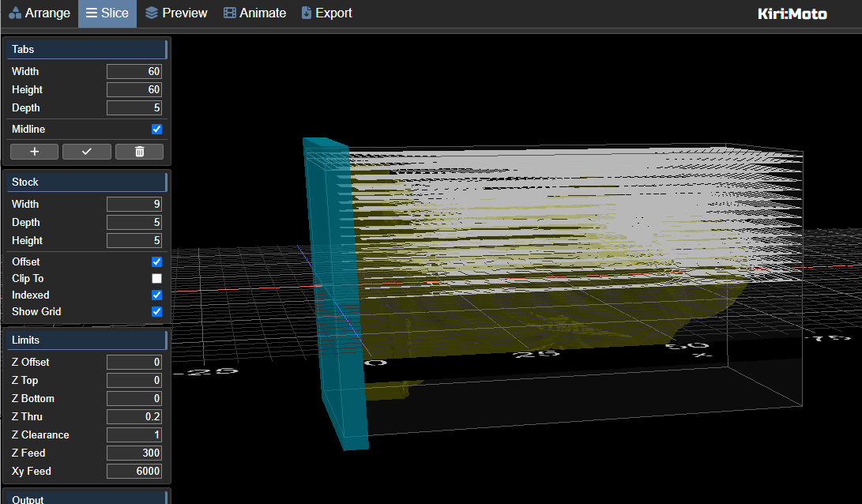
Task: Toggle the Midline checkbox
Action: (156, 130)
